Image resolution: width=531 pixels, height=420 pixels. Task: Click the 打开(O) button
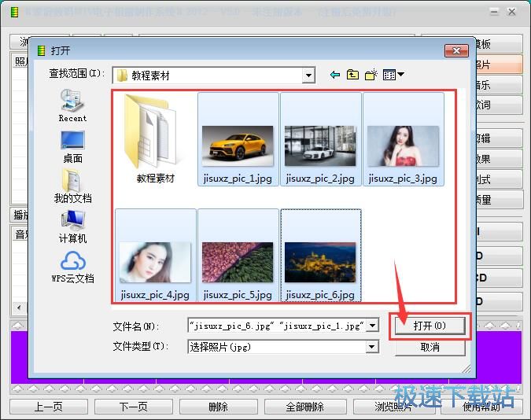point(430,326)
